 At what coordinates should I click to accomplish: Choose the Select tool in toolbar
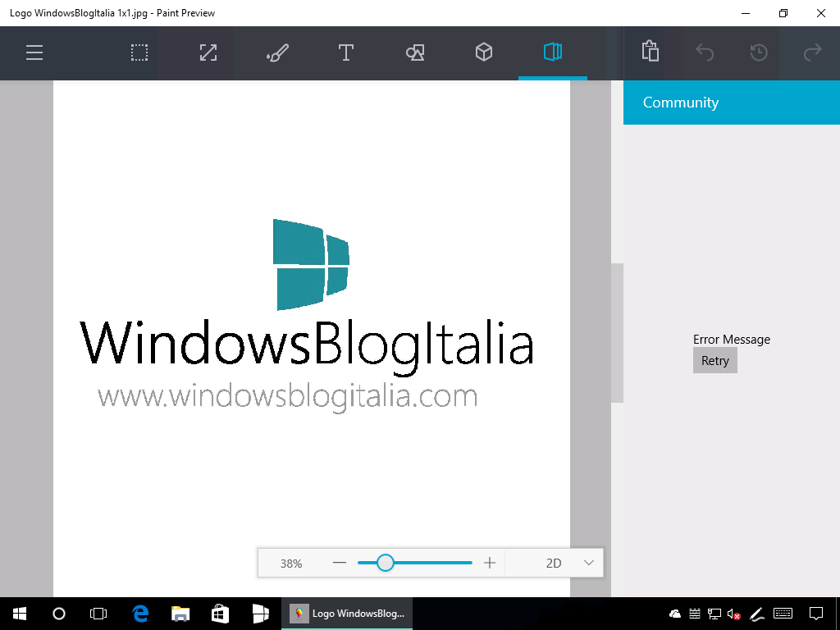tap(139, 52)
